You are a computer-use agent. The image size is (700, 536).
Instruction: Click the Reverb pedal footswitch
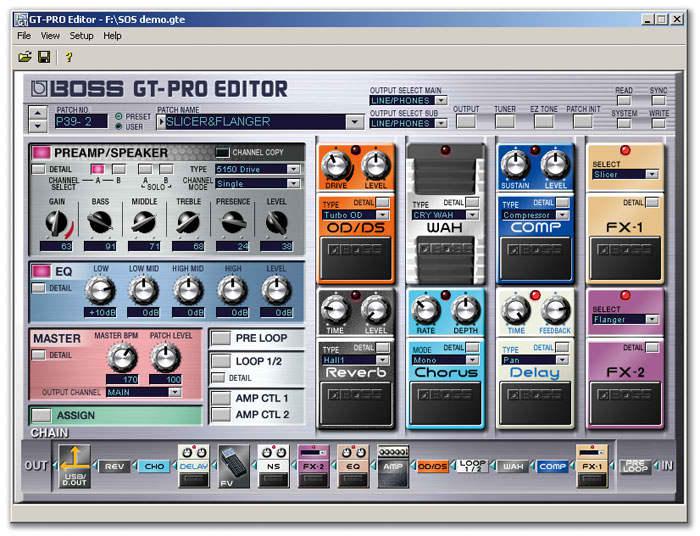click(356, 403)
